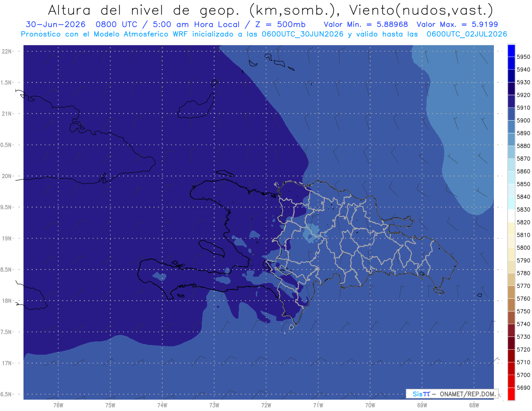This screenshot has width=532, height=411.
Task: Click the 'Valor Max. = 5.9199' text
Action: pos(457,24)
